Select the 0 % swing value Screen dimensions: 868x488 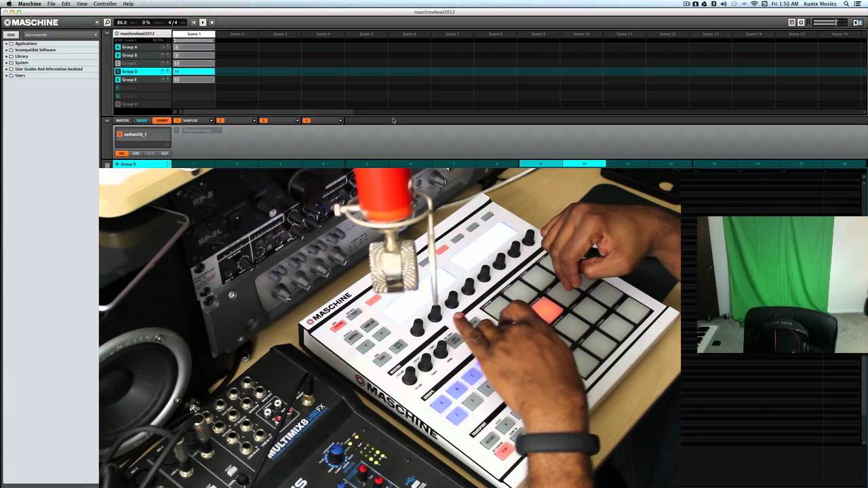point(146,22)
